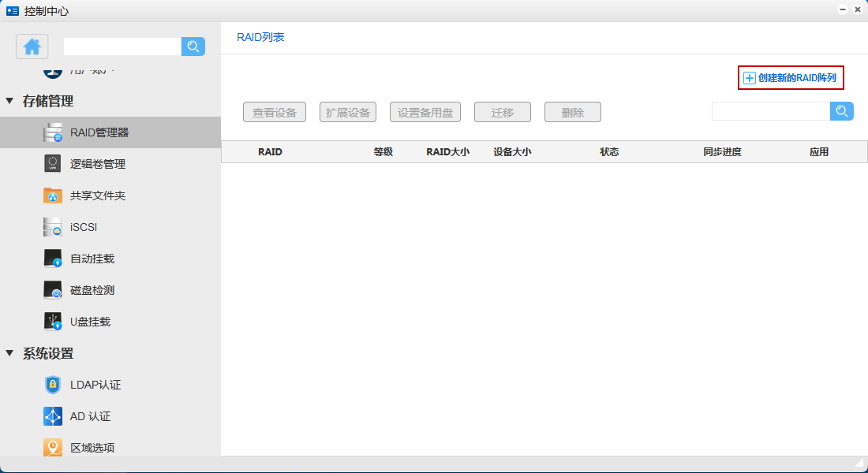Image resolution: width=868 pixels, height=473 pixels.
Task: Collapse the 系统设置 section
Action: point(9,353)
